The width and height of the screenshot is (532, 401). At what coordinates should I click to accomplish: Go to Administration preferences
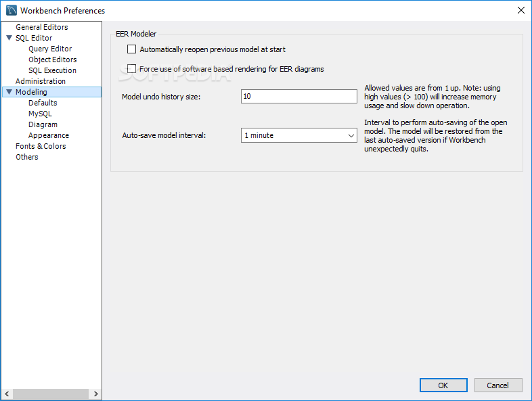pos(41,81)
